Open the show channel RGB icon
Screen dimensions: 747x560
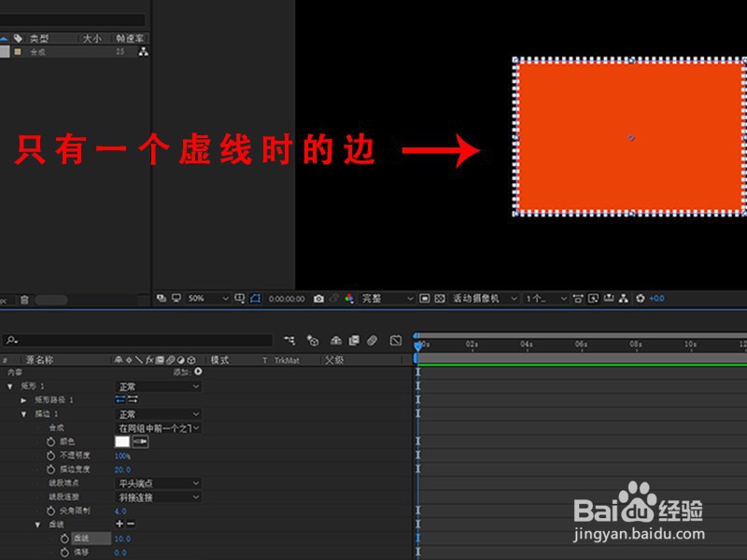349,298
